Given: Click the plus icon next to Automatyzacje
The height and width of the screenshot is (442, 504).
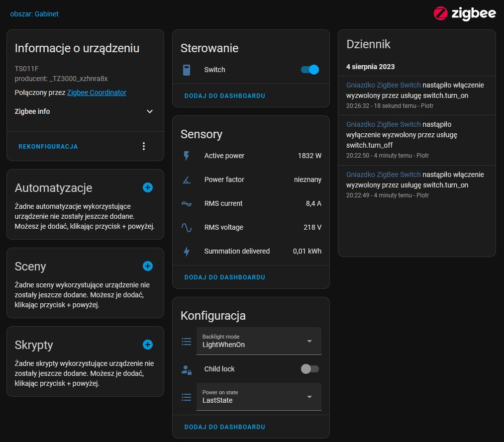Looking at the screenshot, I should 148,187.
